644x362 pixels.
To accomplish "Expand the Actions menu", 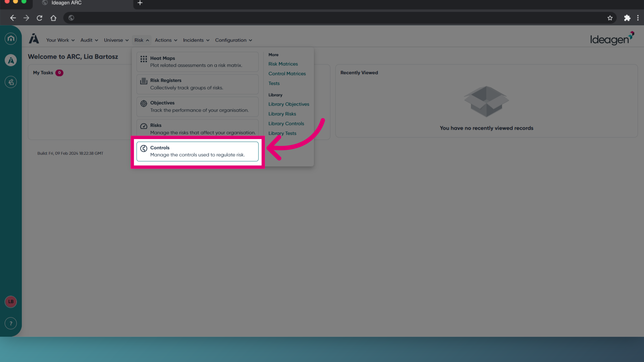I will (x=166, y=40).
